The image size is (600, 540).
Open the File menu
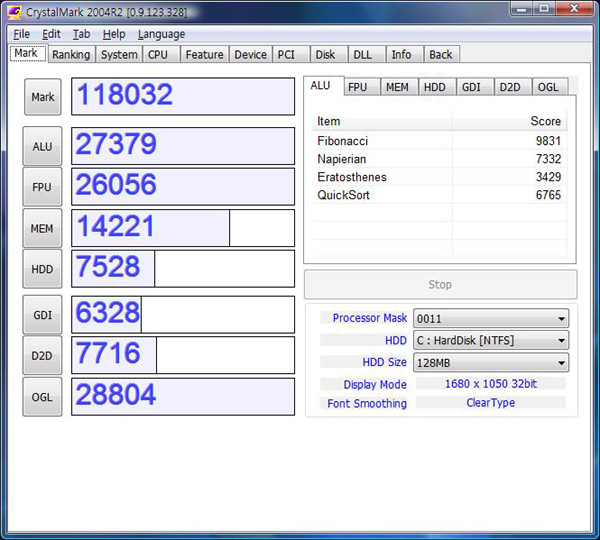click(21, 34)
